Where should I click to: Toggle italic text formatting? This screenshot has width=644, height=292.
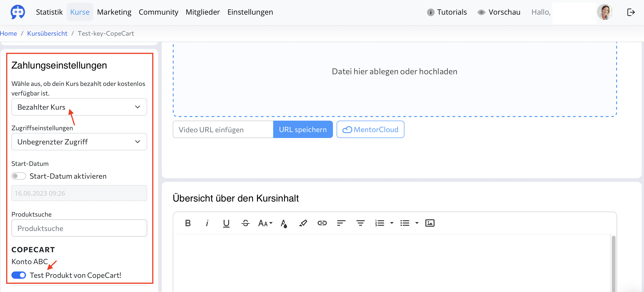tap(207, 223)
